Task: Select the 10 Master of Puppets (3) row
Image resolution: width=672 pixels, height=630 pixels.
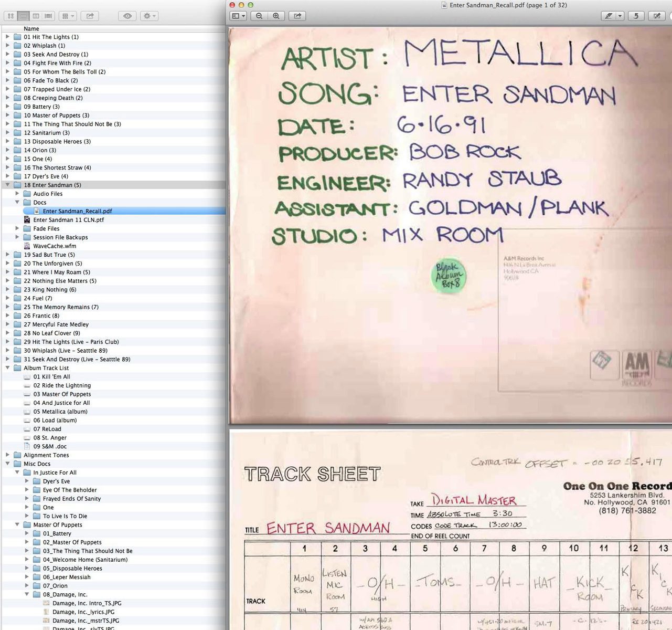Action: pyautogui.click(x=114, y=115)
